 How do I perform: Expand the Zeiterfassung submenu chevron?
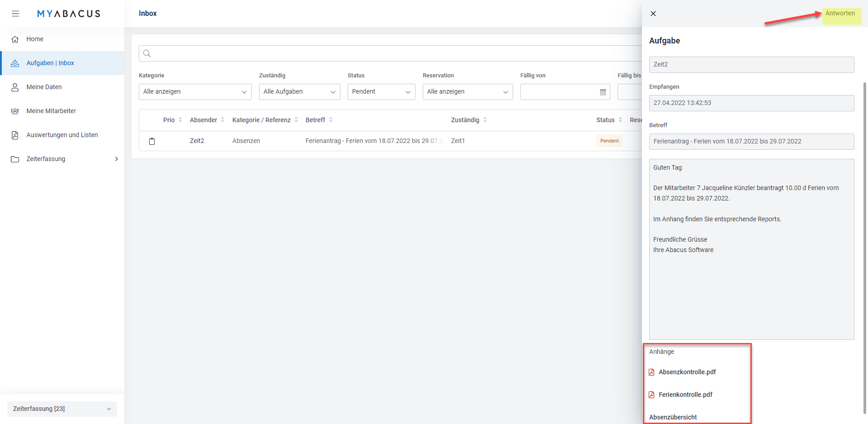(117, 159)
